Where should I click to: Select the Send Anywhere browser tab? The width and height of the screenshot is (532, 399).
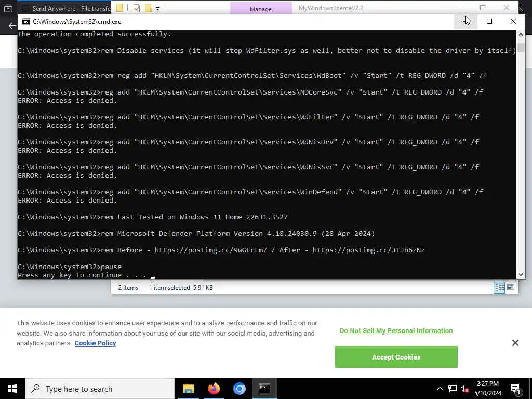[67, 8]
